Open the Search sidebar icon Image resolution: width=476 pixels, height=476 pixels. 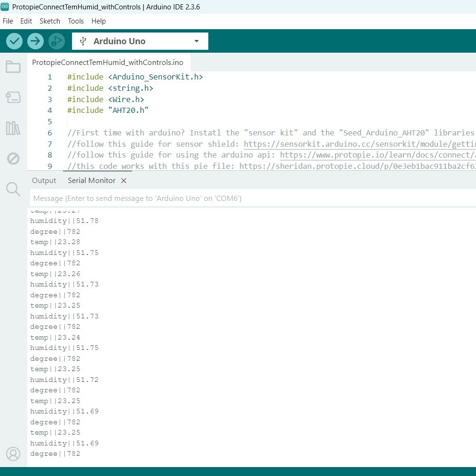click(x=13, y=189)
